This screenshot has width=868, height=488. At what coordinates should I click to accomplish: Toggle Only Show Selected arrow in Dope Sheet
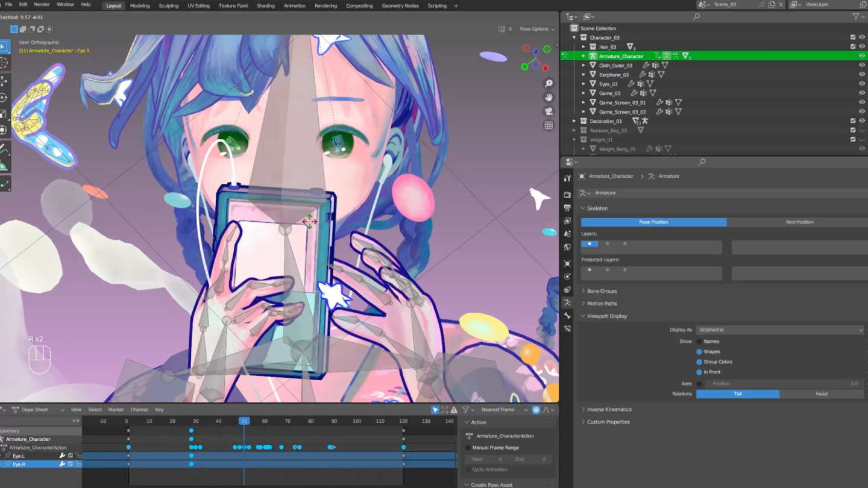click(x=435, y=410)
